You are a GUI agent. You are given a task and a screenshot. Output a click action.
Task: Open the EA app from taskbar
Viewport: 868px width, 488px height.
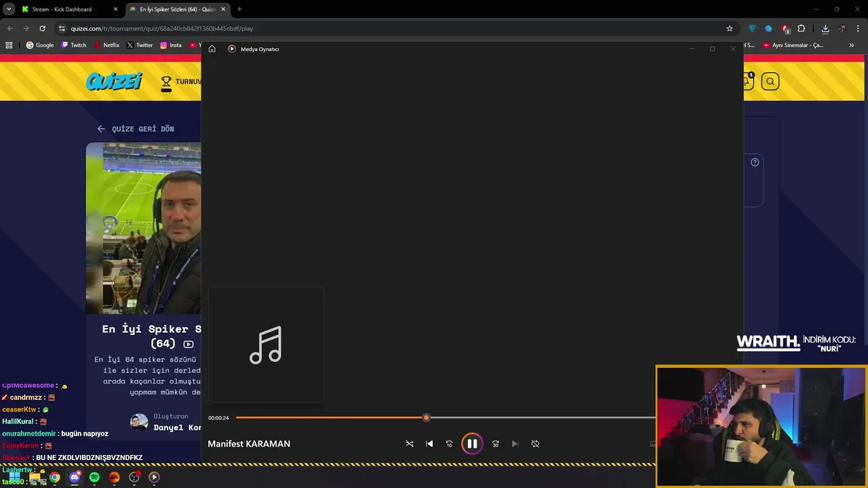click(115, 477)
